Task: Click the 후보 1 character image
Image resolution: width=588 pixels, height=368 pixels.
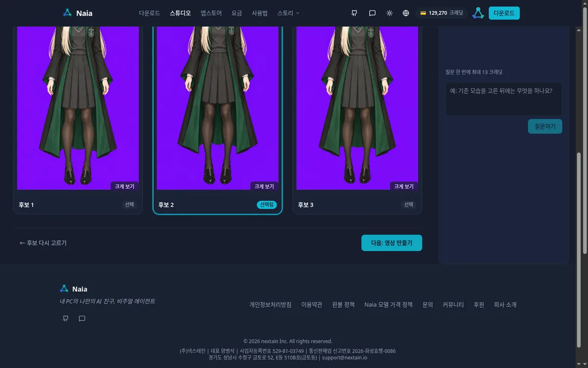Action: (x=78, y=108)
